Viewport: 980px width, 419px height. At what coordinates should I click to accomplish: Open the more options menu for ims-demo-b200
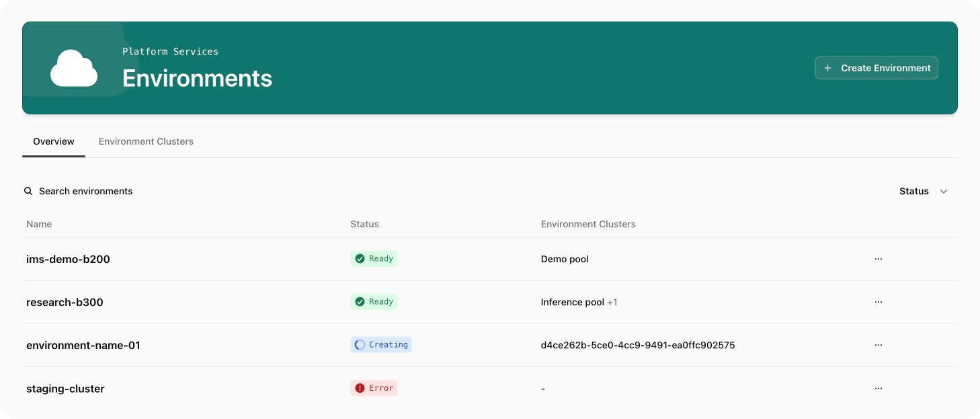tap(879, 259)
